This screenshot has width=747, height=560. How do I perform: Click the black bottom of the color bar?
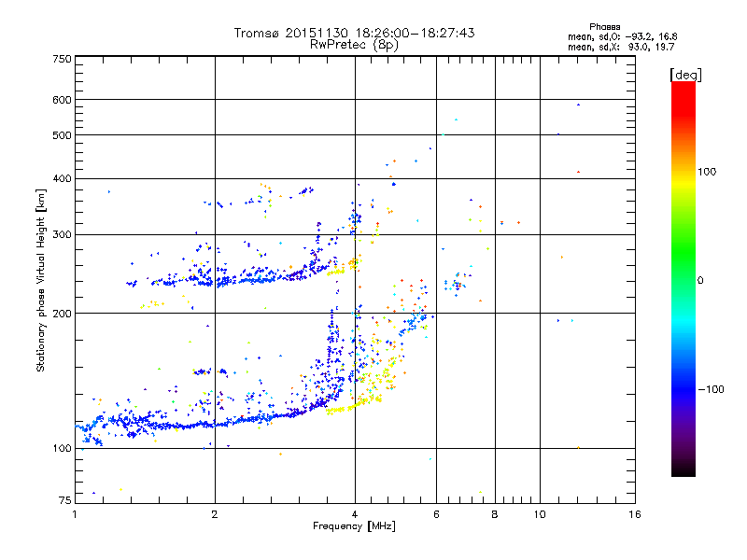684,469
